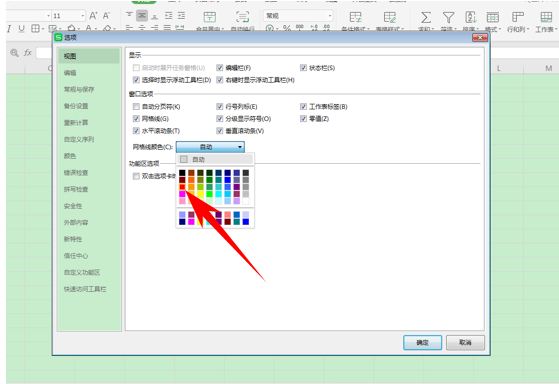
Task: Click the wrap text icon
Action: coord(242,17)
